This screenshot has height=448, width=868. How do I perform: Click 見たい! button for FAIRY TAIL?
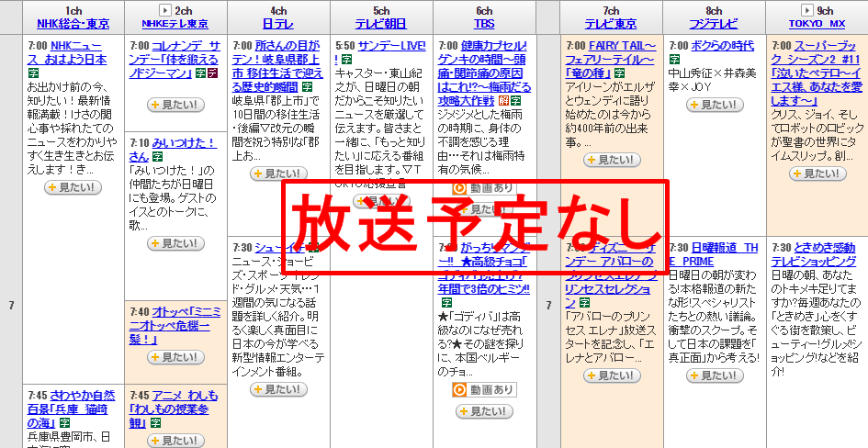[x=612, y=160]
